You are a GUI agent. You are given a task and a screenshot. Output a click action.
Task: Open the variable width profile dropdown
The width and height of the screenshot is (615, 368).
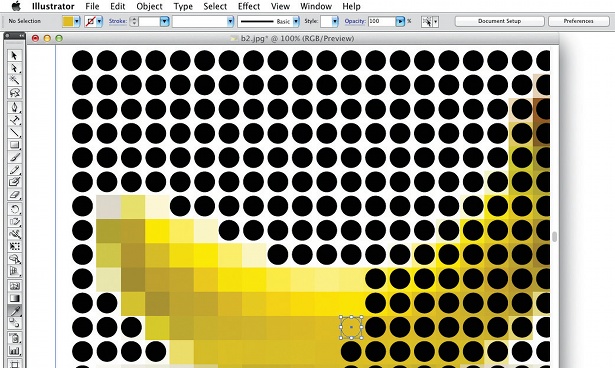point(230,21)
